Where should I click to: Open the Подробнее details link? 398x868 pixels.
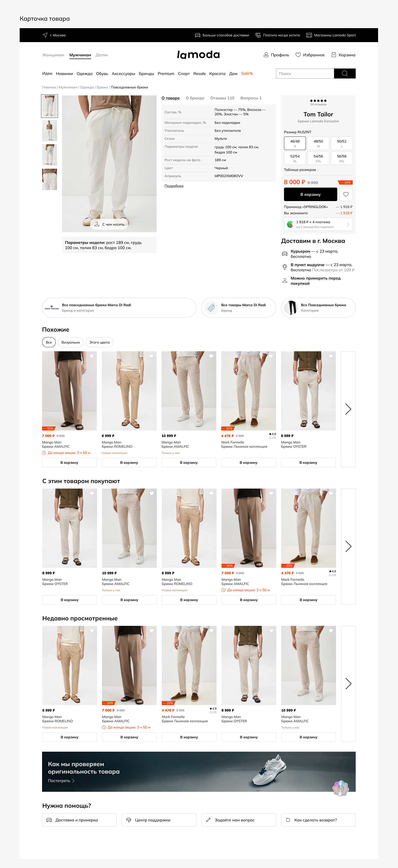(174, 186)
